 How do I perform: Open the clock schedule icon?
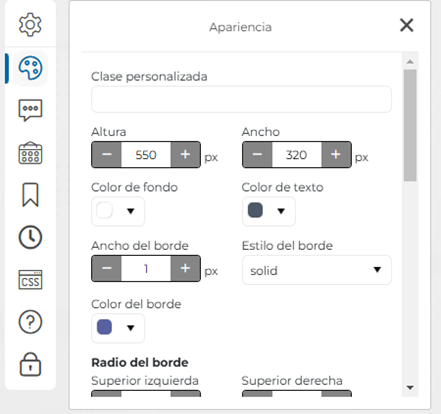[x=30, y=237]
